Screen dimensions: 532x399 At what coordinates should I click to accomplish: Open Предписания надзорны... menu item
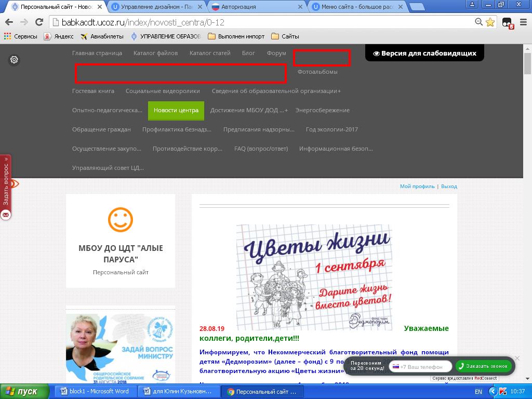[259, 129]
